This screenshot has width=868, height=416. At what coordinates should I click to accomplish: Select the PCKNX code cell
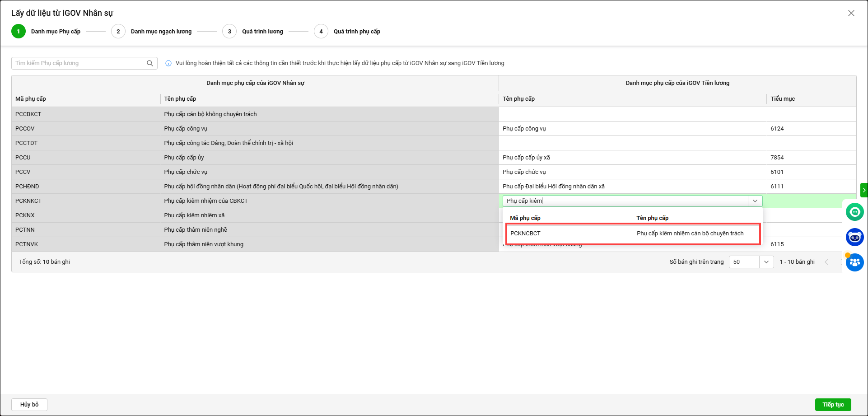pyautogui.click(x=86, y=215)
